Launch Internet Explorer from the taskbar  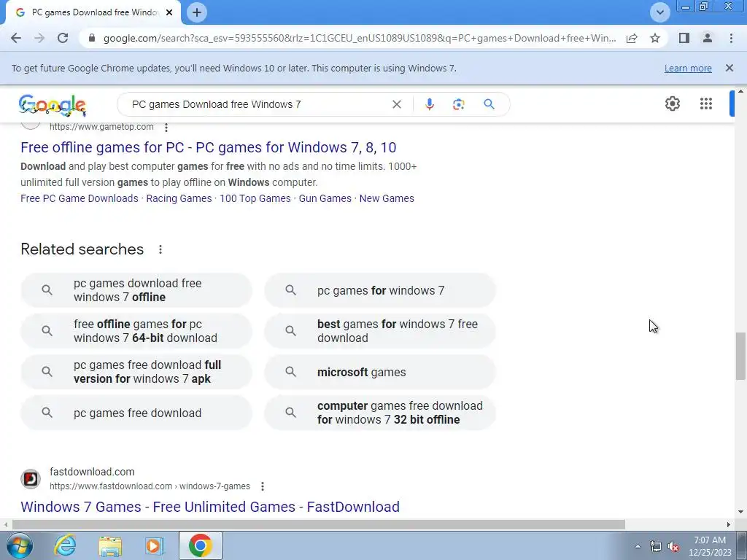click(64, 545)
